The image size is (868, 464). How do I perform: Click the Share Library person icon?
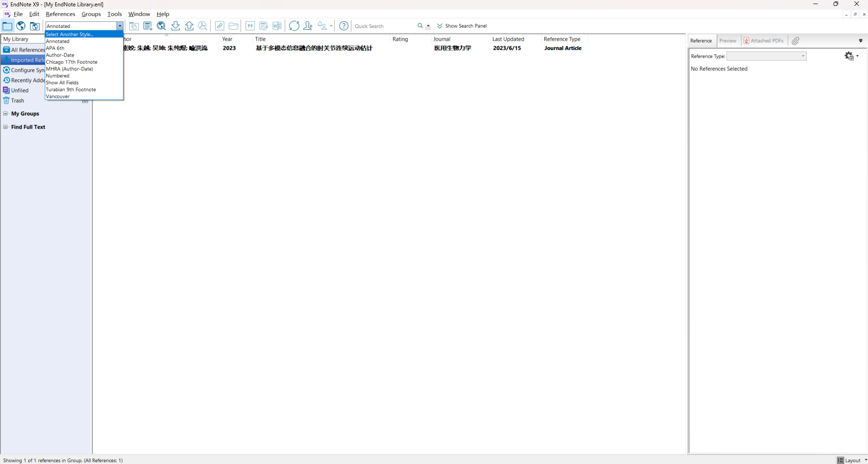(308, 26)
